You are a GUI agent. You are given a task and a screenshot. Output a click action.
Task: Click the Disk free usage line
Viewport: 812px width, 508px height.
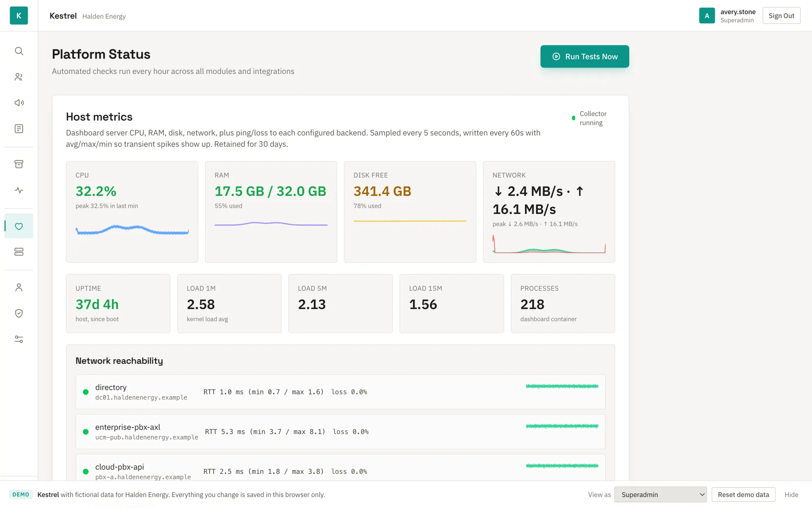pyautogui.click(x=410, y=221)
